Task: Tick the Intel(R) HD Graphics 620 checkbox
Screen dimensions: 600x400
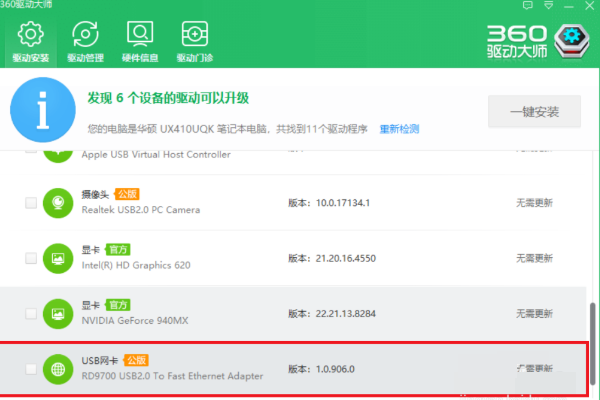Action: click(x=31, y=258)
